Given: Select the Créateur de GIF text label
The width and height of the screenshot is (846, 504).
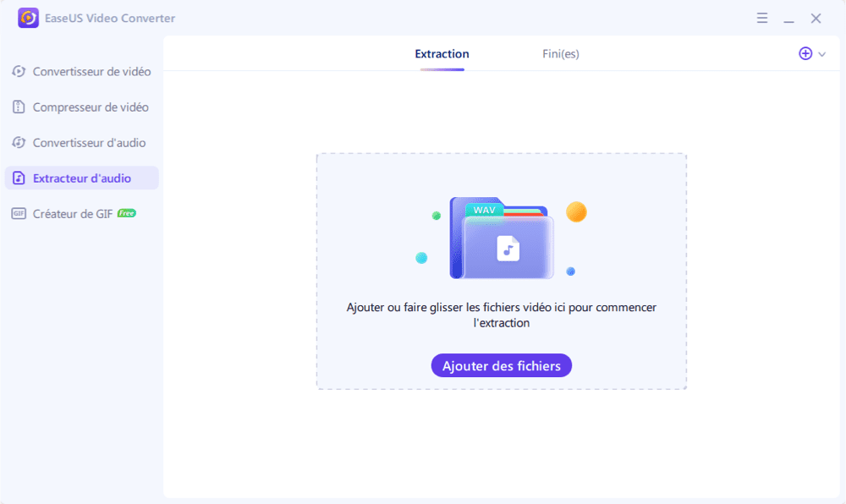Looking at the screenshot, I should tap(73, 214).
